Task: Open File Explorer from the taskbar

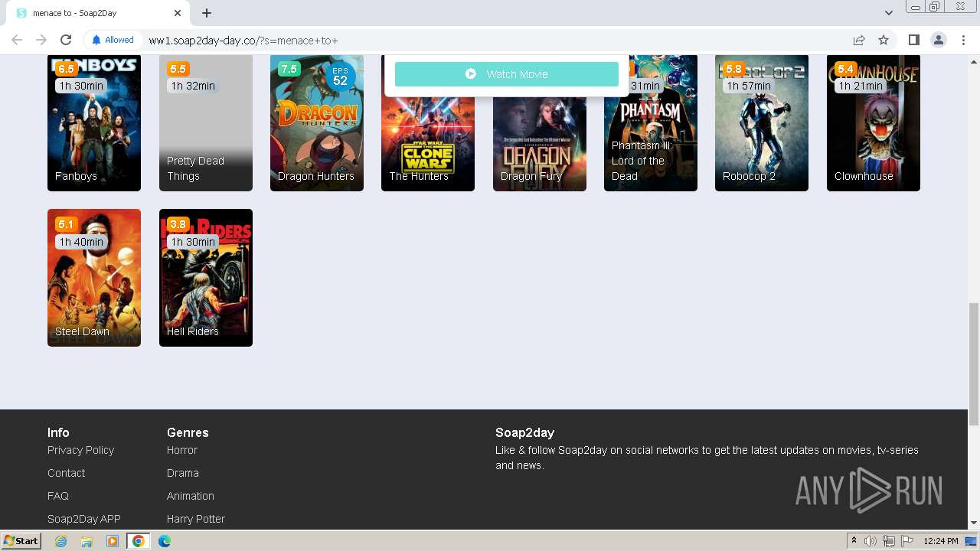Action: [x=87, y=541]
